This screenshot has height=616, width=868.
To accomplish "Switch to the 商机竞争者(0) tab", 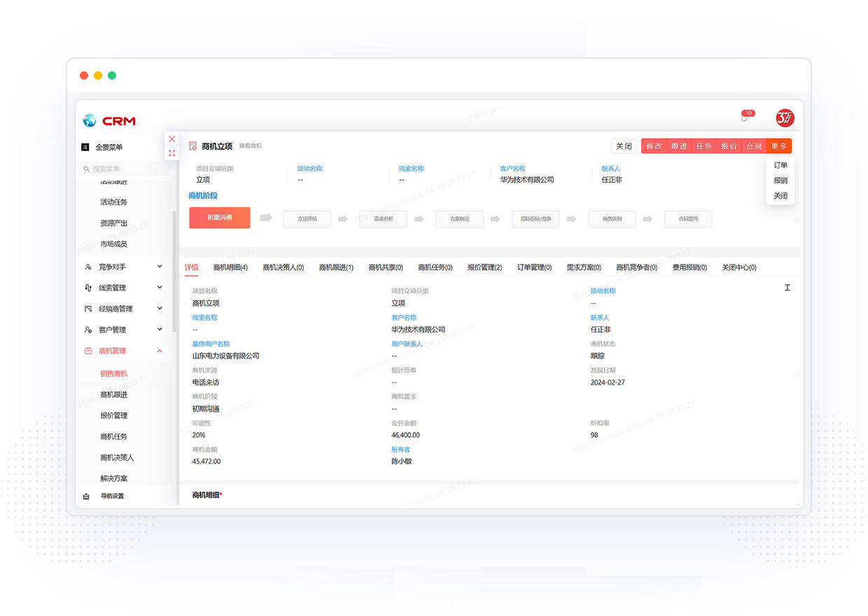I will pyautogui.click(x=637, y=267).
